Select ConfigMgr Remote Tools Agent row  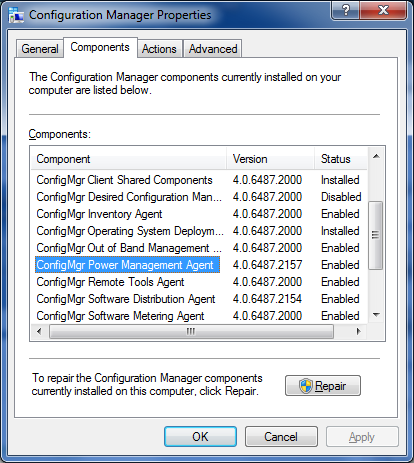pyautogui.click(x=199, y=282)
